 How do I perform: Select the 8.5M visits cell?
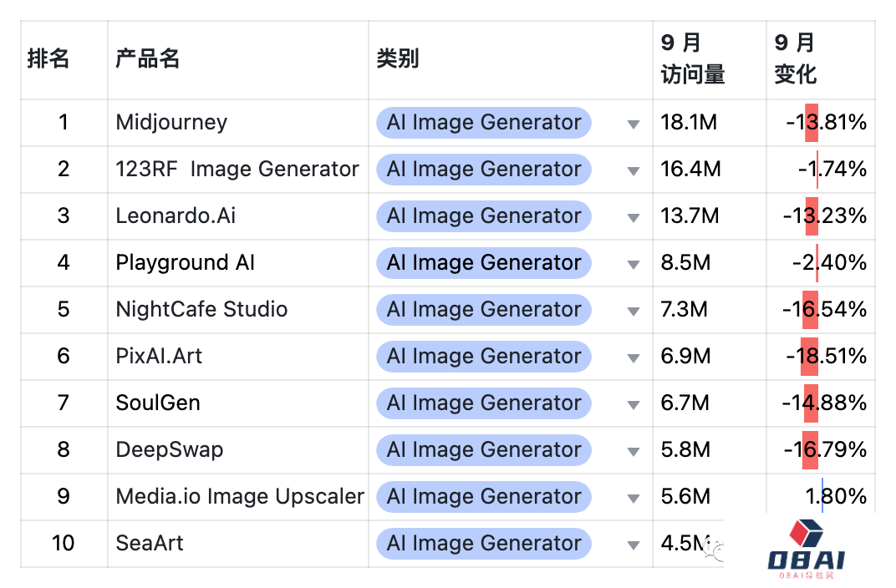[710, 263]
